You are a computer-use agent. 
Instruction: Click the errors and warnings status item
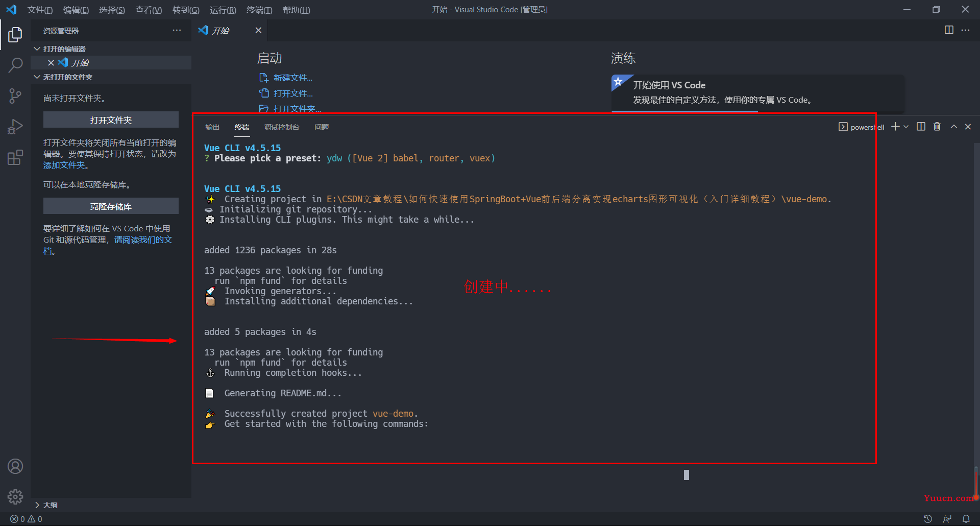click(26, 519)
